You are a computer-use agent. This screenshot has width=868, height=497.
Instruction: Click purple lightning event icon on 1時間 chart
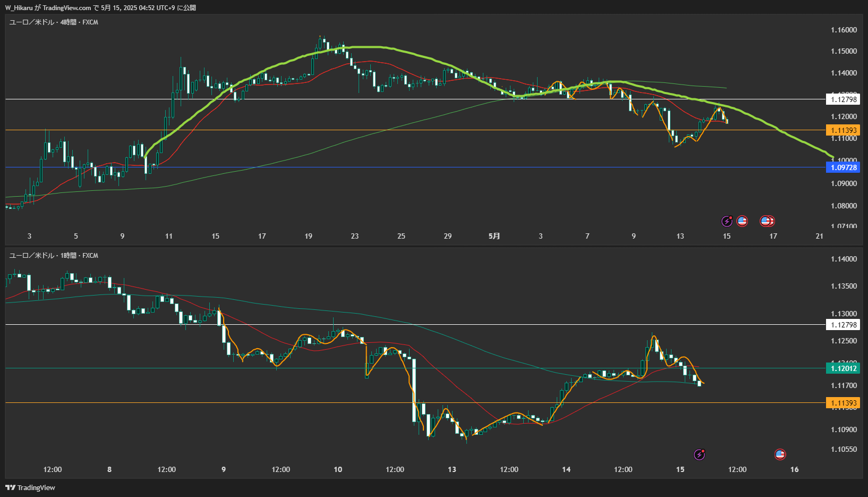click(x=700, y=454)
